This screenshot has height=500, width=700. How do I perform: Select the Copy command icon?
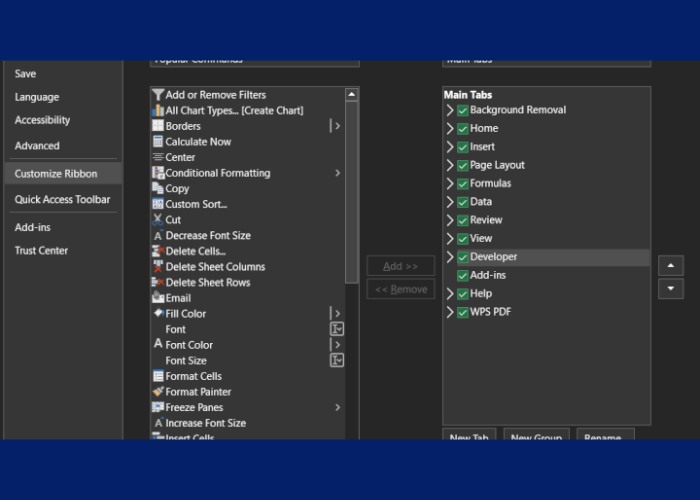(158, 188)
